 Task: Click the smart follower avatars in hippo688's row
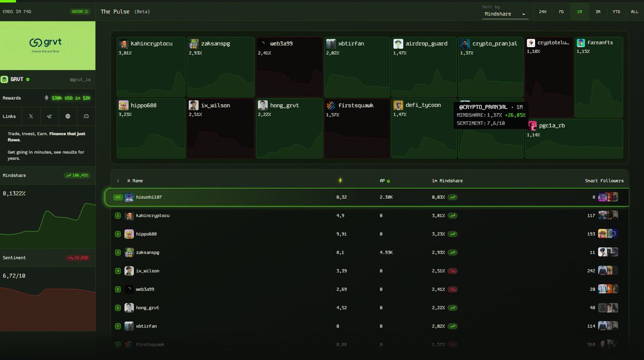pyautogui.click(x=608, y=234)
